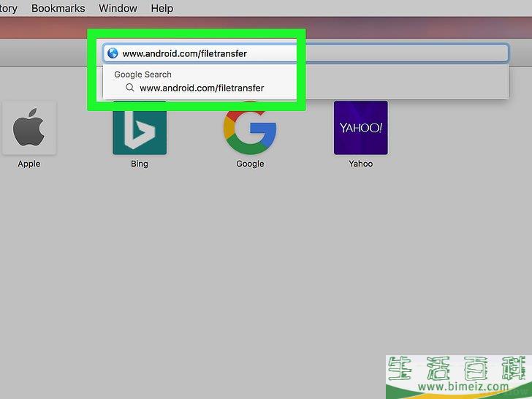
Task: Select the www.android.com/filetransfer search suggestion
Action: 305,88
